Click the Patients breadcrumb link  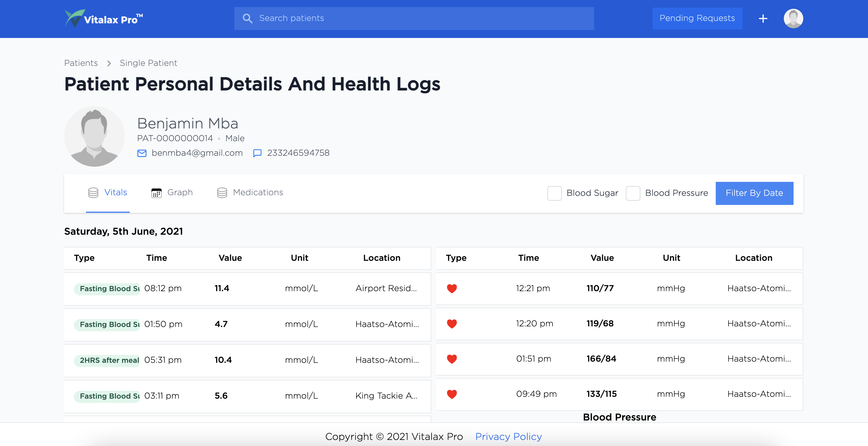pyautogui.click(x=80, y=63)
